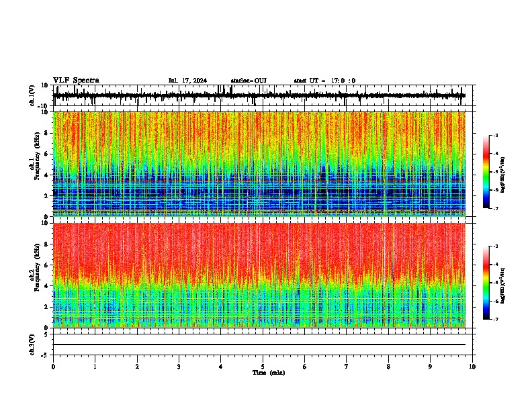
Task: Click the '3' minute tick on time axis
Action: (x=179, y=367)
